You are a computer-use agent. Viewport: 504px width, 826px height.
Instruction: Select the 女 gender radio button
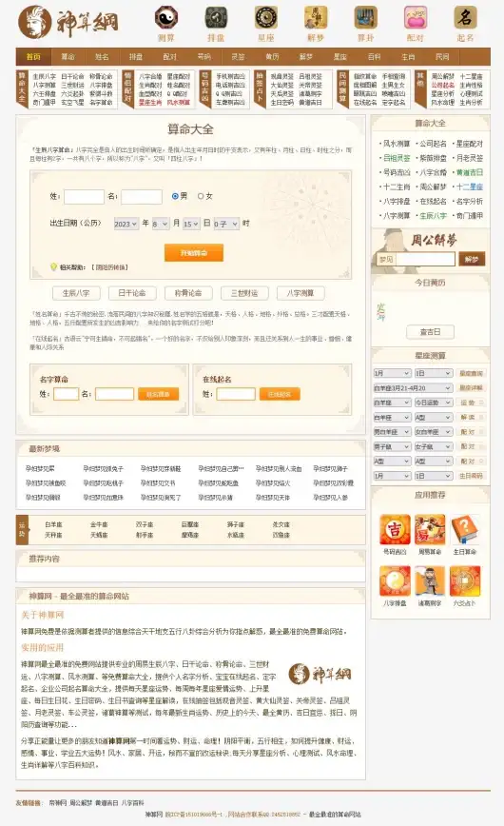pyautogui.click(x=201, y=196)
